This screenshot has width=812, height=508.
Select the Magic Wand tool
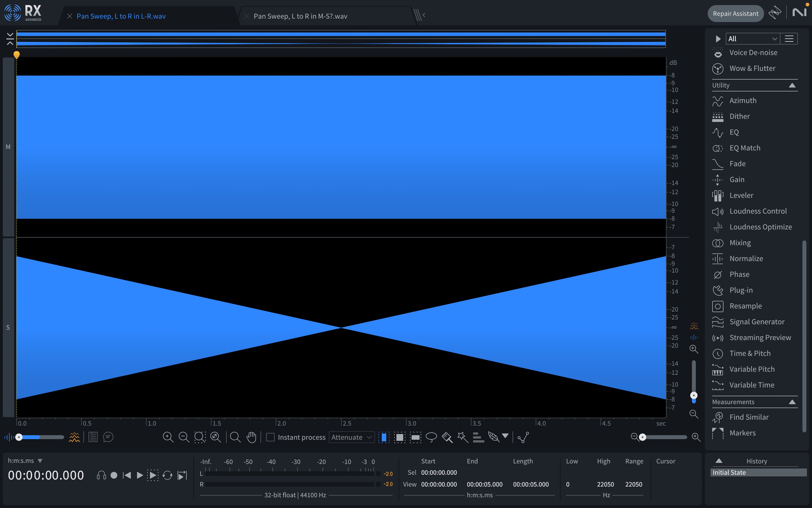pos(463,437)
